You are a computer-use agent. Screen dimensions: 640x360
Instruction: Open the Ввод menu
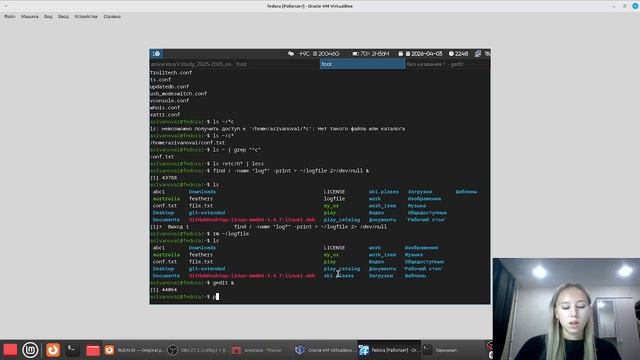click(x=63, y=17)
